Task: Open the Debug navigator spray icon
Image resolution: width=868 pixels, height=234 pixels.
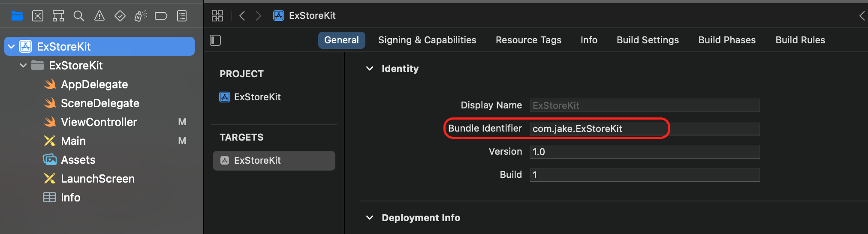Action: 141,16
